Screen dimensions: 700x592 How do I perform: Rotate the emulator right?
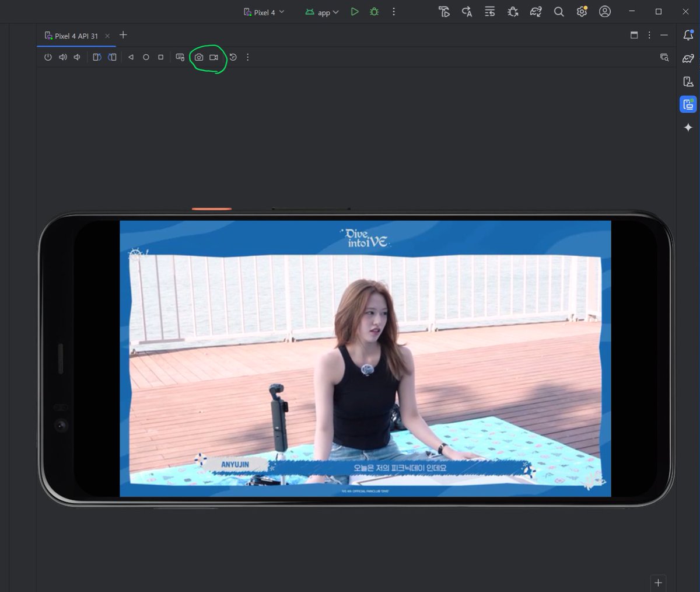(112, 57)
